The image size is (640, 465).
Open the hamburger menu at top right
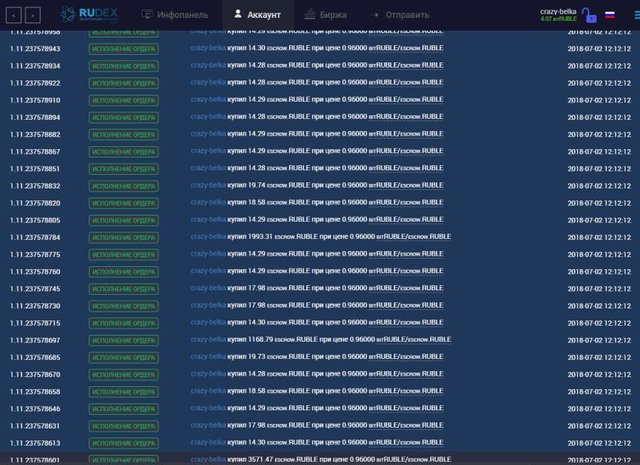(x=637, y=15)
